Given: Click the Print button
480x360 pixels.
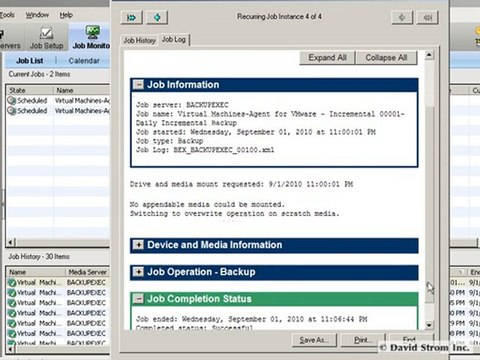Looking at the screenshot, I should tap(363, 340).
